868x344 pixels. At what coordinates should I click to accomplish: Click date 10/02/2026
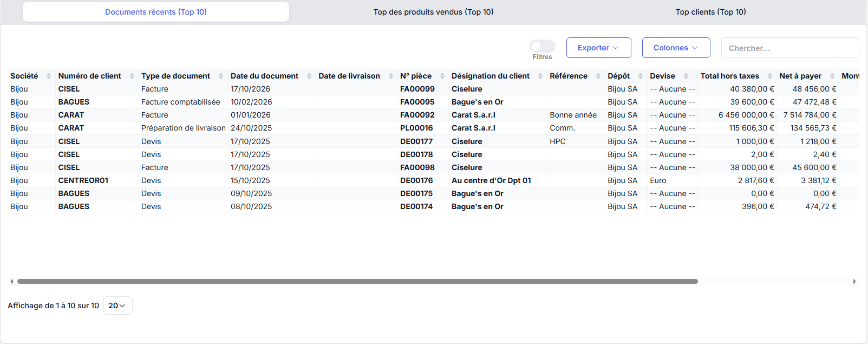click(x=251, y=102)
